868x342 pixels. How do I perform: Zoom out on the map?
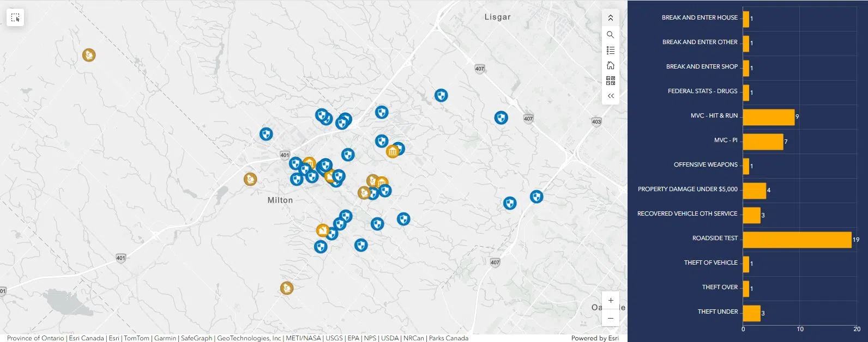610,318
